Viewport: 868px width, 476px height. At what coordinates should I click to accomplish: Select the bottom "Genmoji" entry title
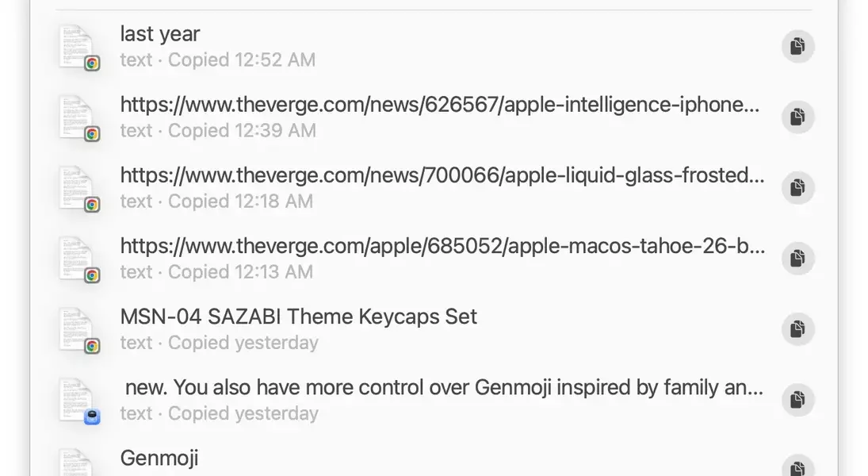[x=159, y=458]
